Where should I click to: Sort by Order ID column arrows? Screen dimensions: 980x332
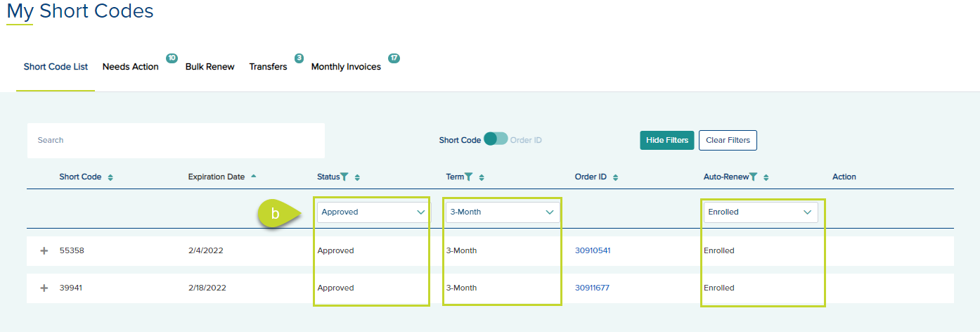615,177
